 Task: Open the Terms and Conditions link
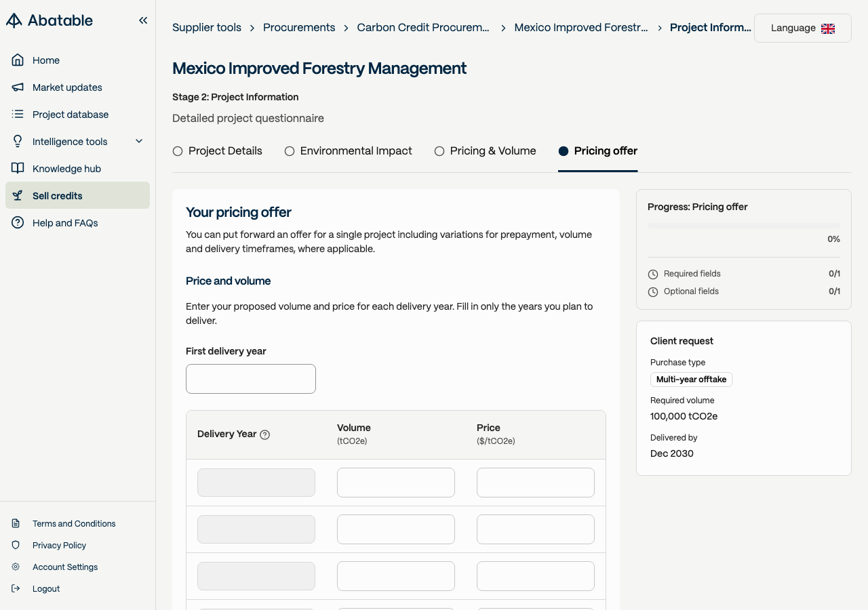click(74, 524)
